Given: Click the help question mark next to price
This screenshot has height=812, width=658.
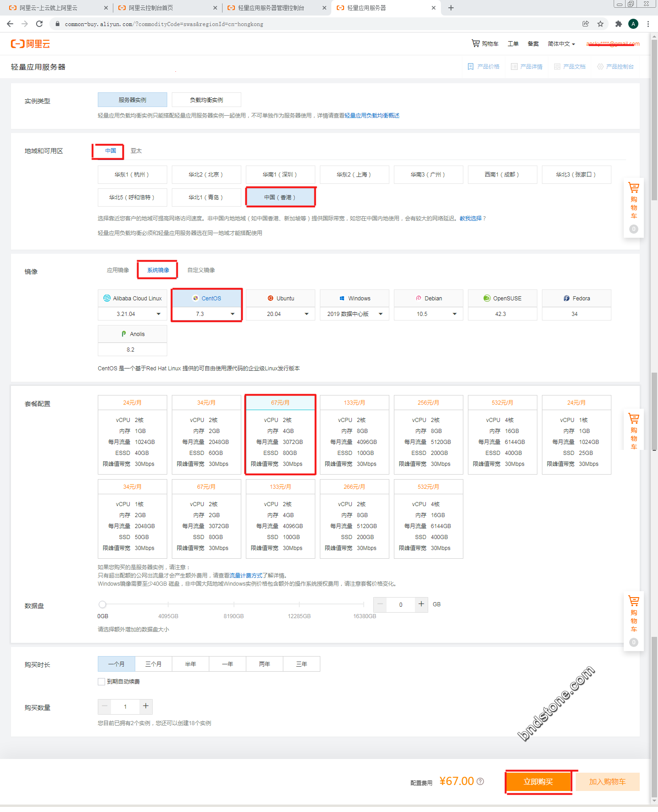Looking at the screenshot, I should [480, 781].
